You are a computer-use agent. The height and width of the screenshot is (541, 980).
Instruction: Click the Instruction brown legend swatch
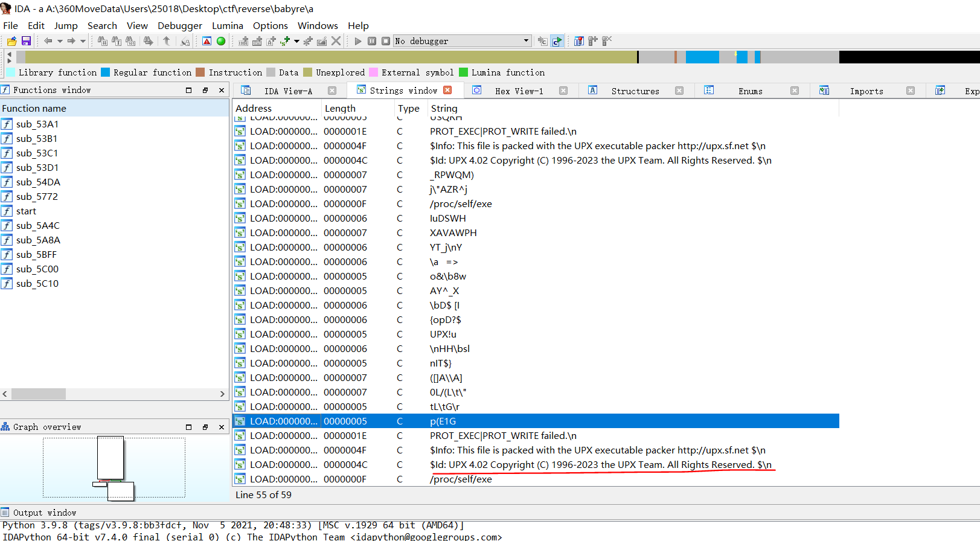[x=200, y=72]
